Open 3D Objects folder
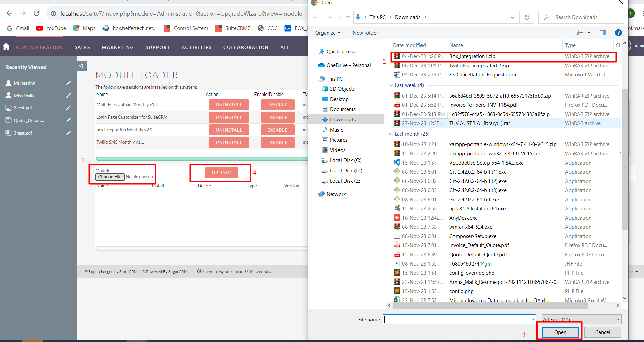Screen dimensions: 644x342 [x=338, y=89]
